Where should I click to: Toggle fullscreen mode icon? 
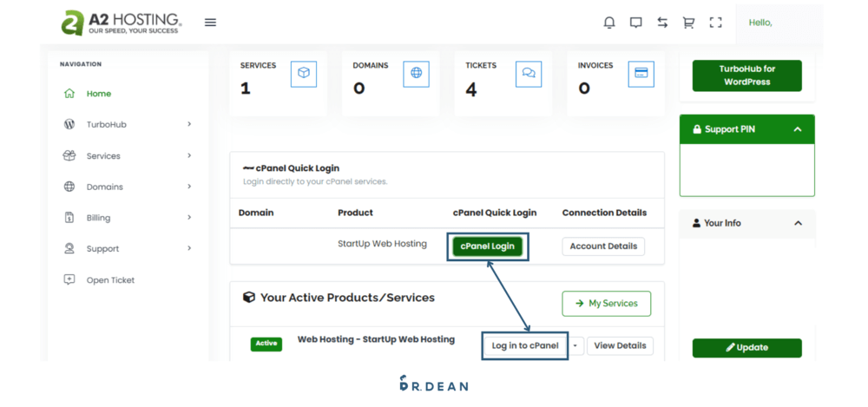click(715, 23)
